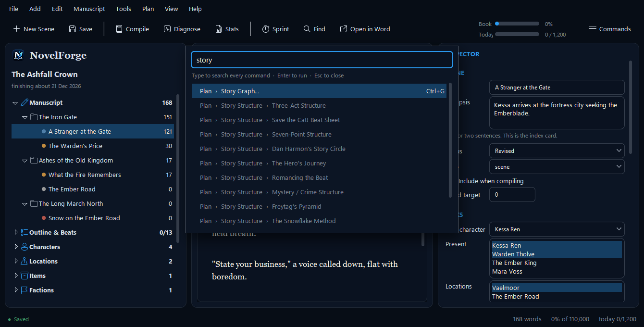Viewport: 644px width, 327px height.
Task: Choose The Hero's Journey command
Action: (x=319, y=163)
